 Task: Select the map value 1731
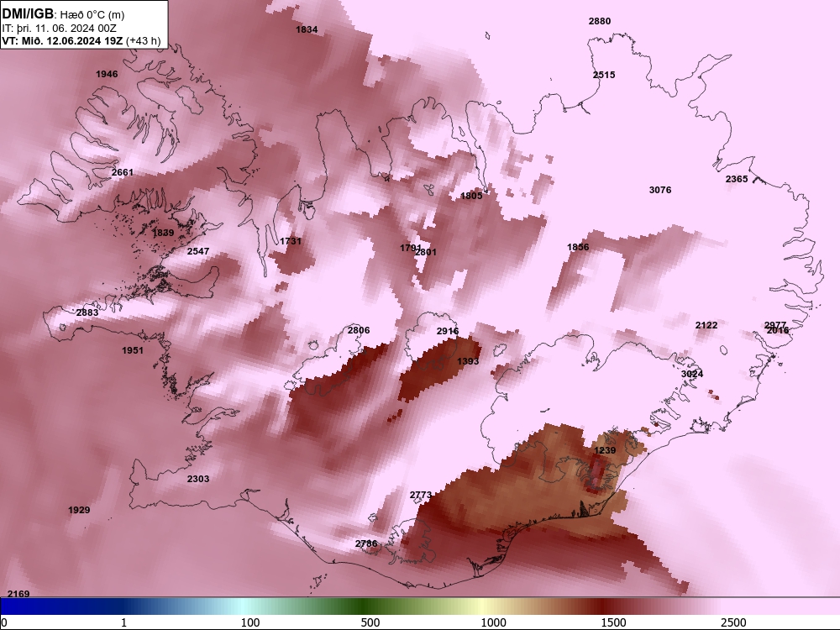291,242
